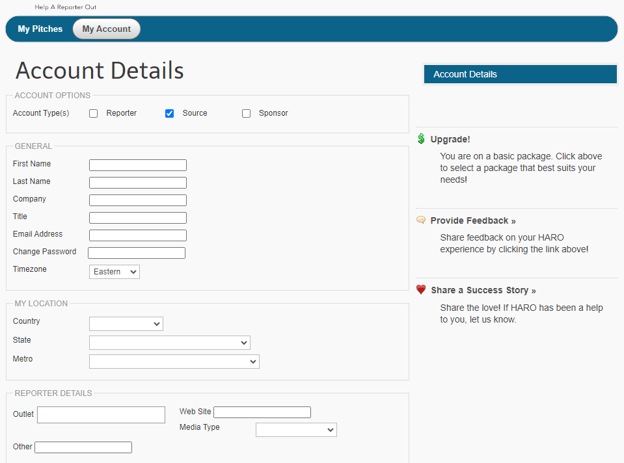Click into the Web Site field
Viewport: 624px width, 463px height.
262,412
